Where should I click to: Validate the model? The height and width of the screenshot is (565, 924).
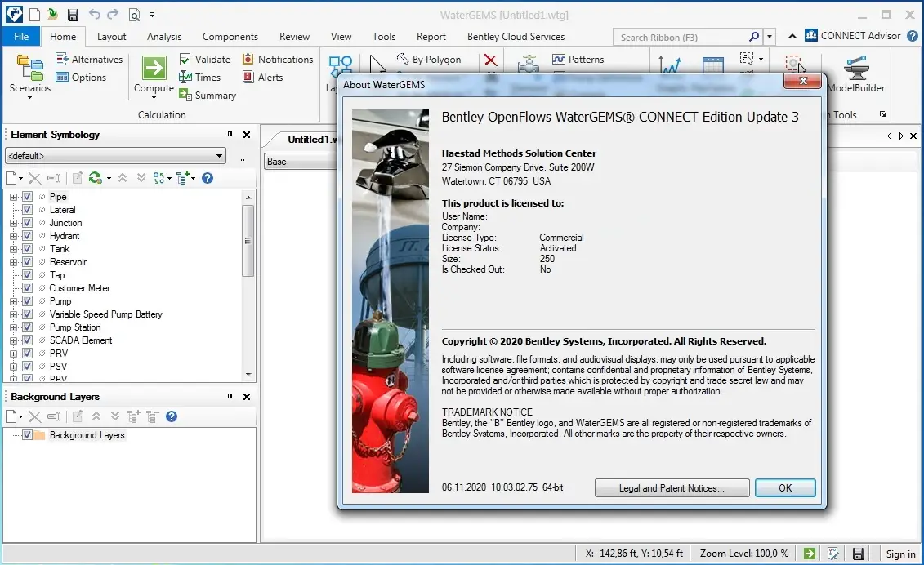(204, 59)
